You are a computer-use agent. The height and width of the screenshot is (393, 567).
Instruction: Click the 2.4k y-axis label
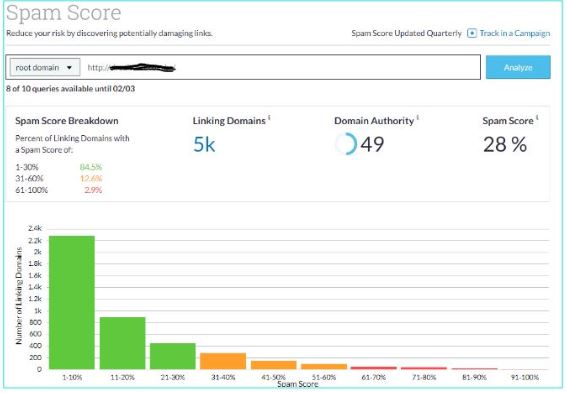(35, 228)
